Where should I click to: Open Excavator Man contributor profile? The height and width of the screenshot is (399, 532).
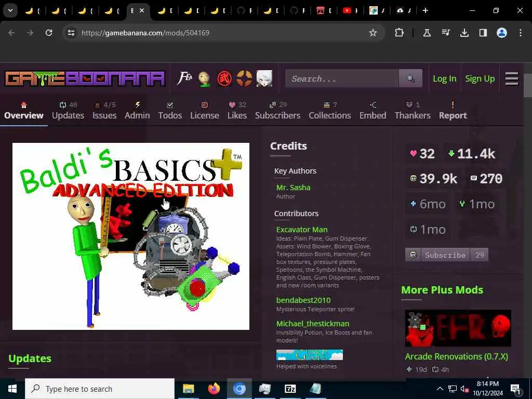[302, 229]
